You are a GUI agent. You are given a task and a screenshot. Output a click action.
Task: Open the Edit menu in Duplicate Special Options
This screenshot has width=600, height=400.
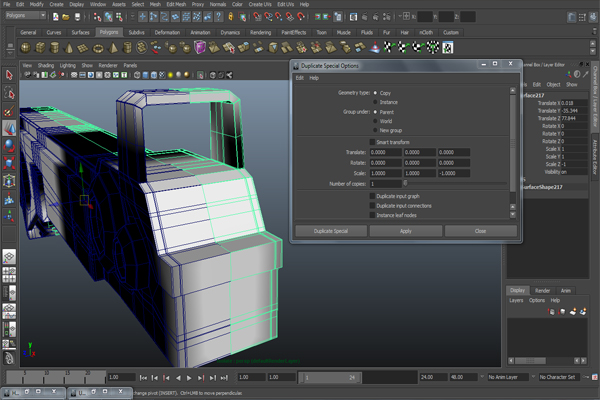point(300,78)
